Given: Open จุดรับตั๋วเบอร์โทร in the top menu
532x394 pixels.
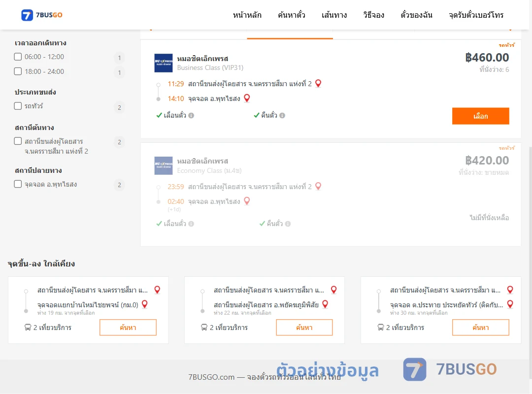Looking at the screenshot, I should (x=476, y=15).
